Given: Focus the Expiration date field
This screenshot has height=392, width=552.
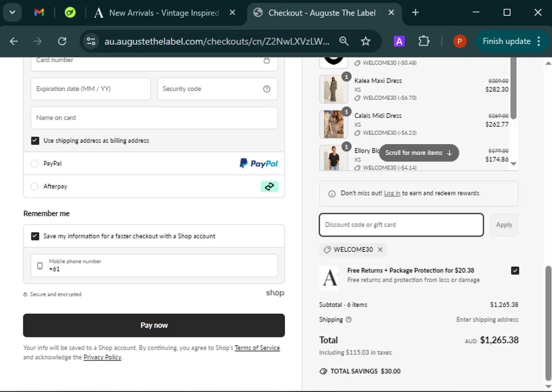Looking at the screenshot, I should pos(91,89).
